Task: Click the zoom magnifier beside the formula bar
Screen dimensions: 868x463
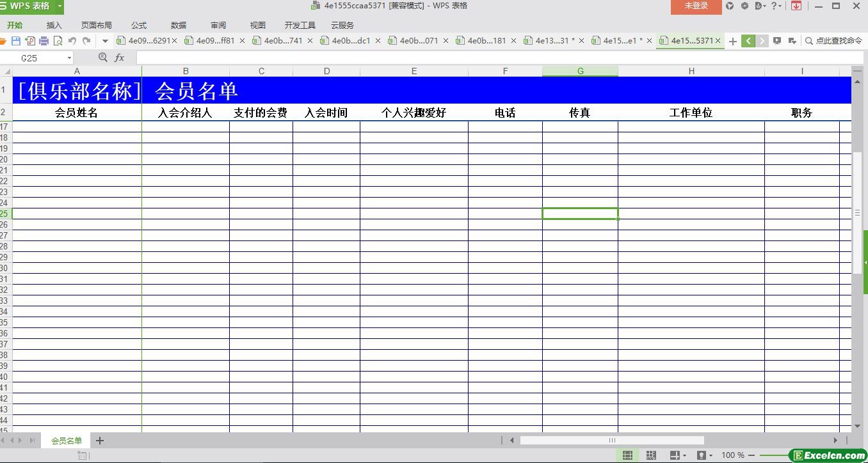Action: pyautogui.click(x=102, y=58)
